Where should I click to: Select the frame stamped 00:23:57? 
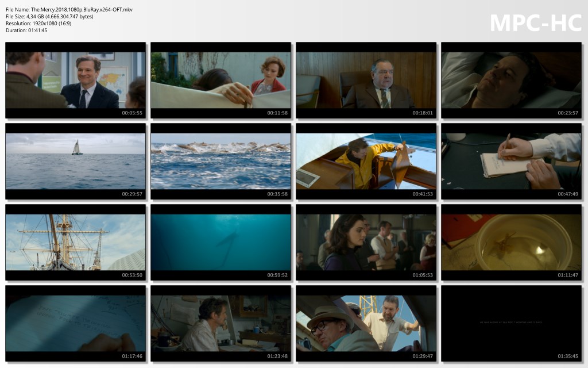pos(511,80)
